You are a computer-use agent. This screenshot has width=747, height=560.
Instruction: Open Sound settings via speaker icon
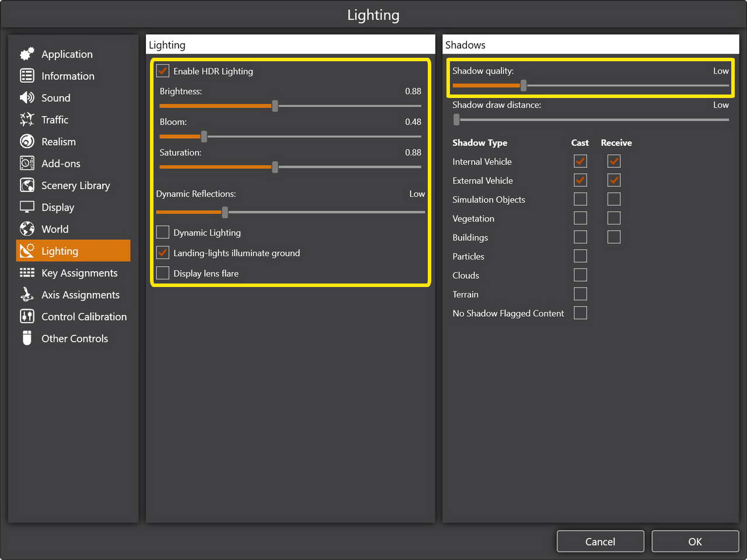pyautogui.click(x=27, y=98)
